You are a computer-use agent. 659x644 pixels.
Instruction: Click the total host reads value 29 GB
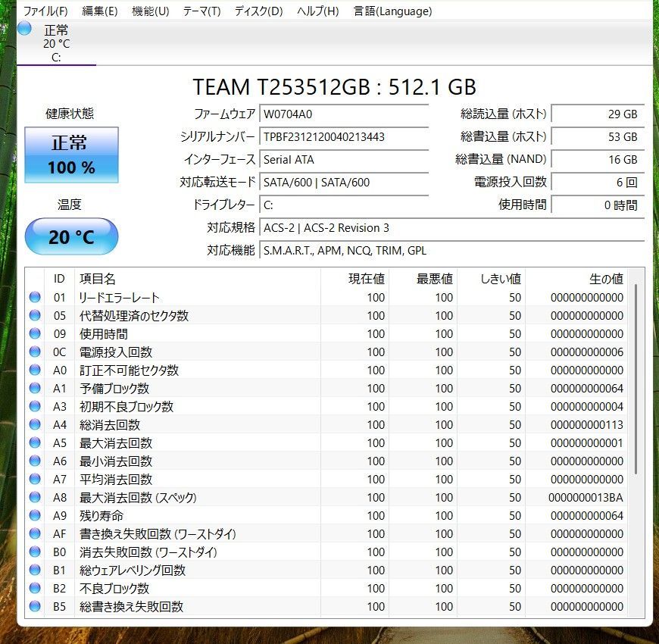598,114
